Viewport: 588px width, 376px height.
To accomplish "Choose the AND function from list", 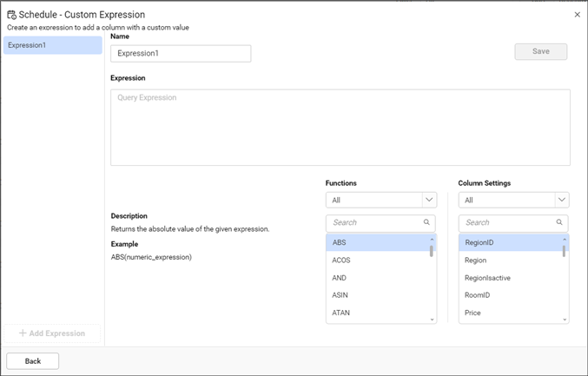I will pyautogui.click(x=375, y=278).
